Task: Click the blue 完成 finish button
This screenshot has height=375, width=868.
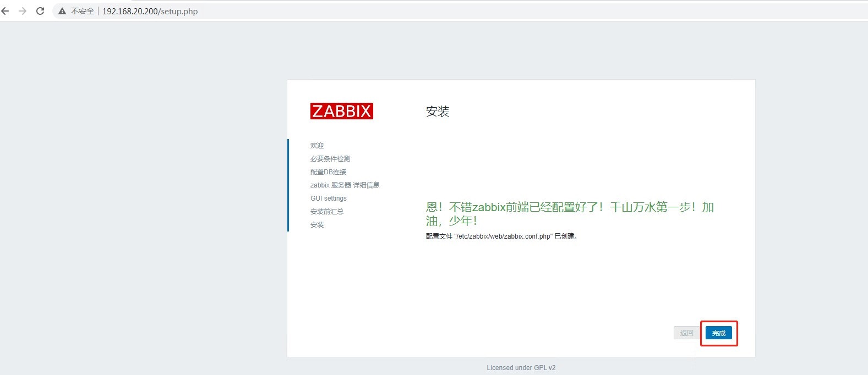Action: click(719, 333)
